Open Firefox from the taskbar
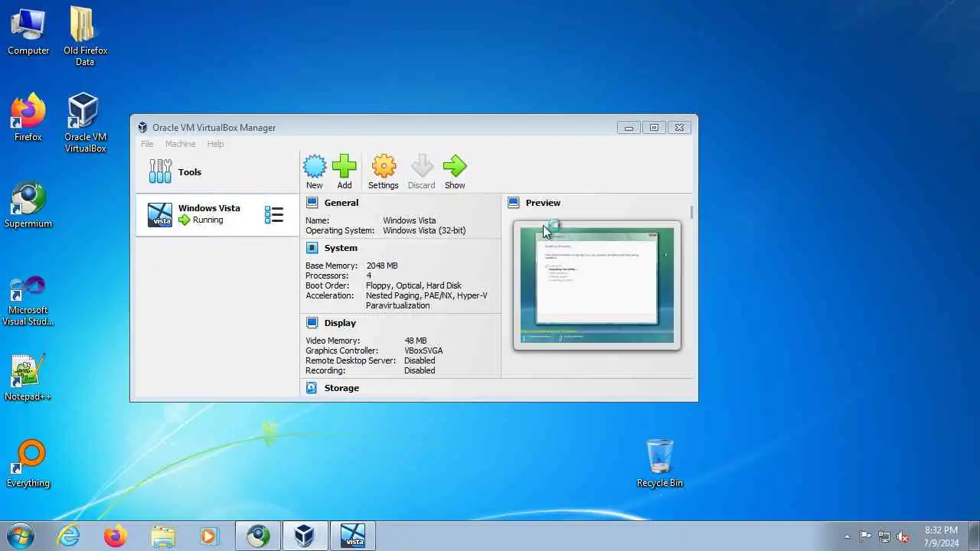This screenshot has width=980, height=551. [116, 536]
